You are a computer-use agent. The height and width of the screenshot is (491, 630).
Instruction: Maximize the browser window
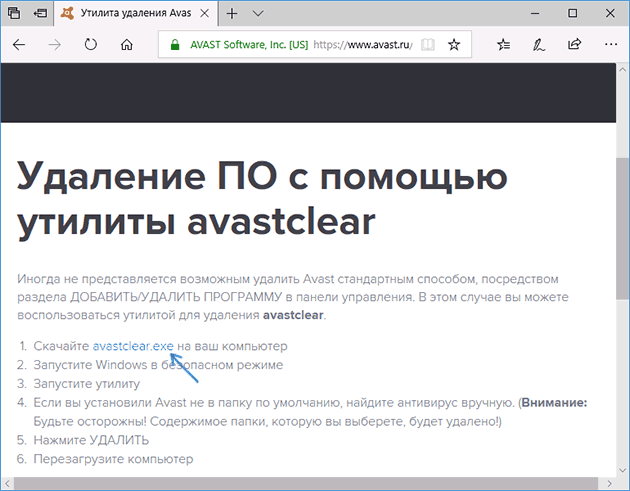tap(573, 13)
